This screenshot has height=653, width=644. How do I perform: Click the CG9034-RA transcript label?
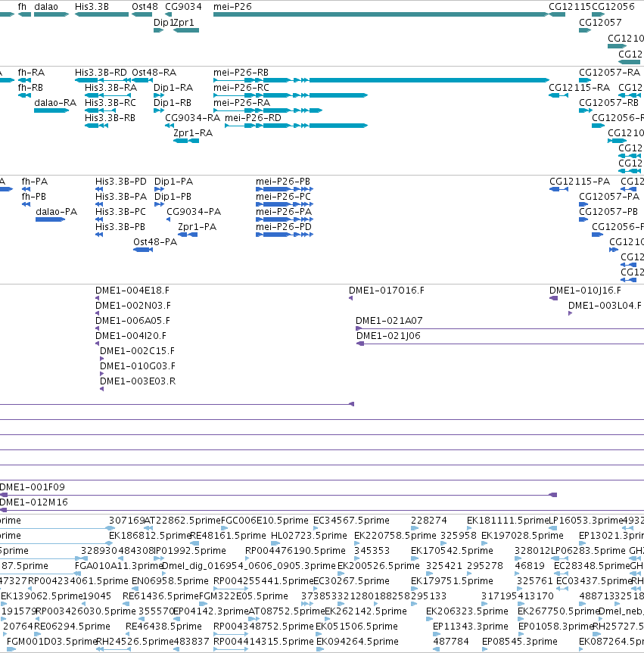pos(192,118)
